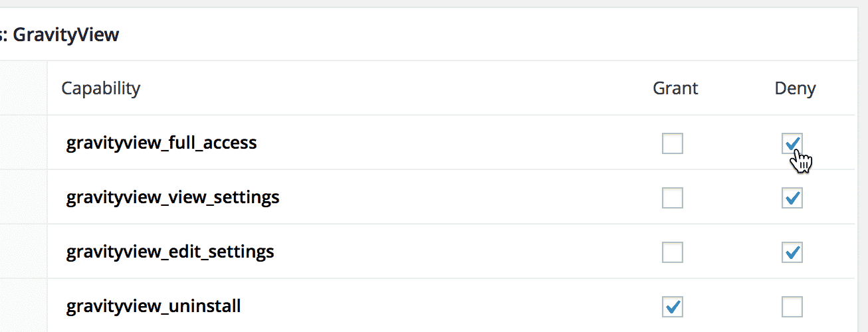Uncheck Grant for gravityview_uninstall
868x332 pixels.
point(673,307)
